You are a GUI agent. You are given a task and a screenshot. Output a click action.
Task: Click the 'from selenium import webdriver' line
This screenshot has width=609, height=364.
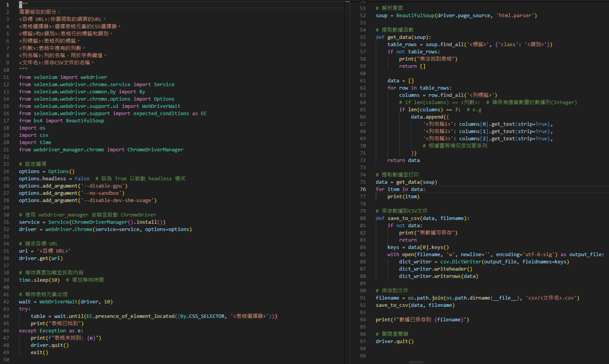tap(63, 77)
